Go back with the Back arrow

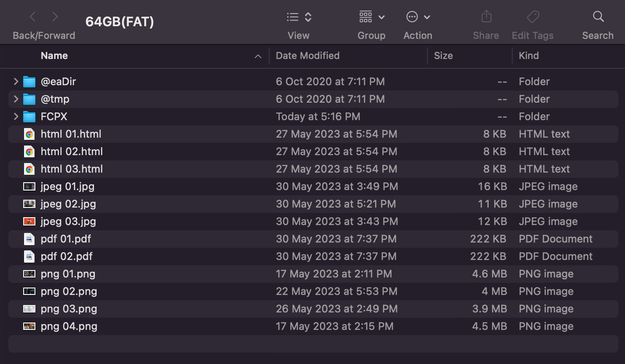pyautogui.click(x=32, y=17)
